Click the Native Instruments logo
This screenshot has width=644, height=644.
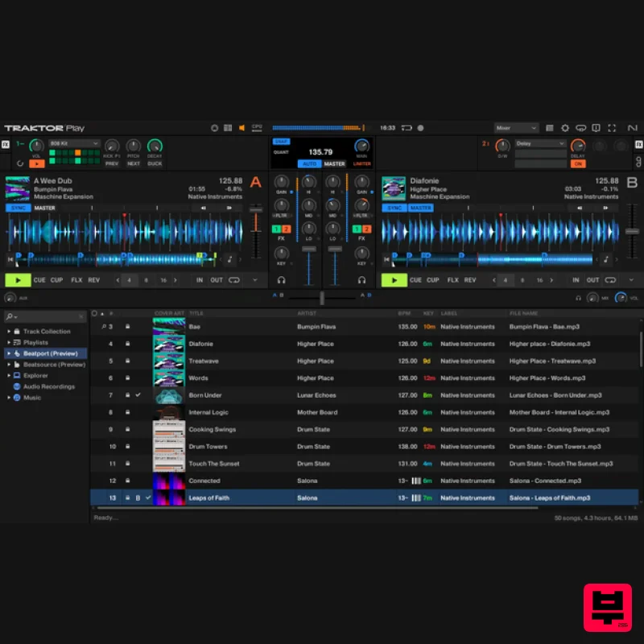tap(633, 128)
